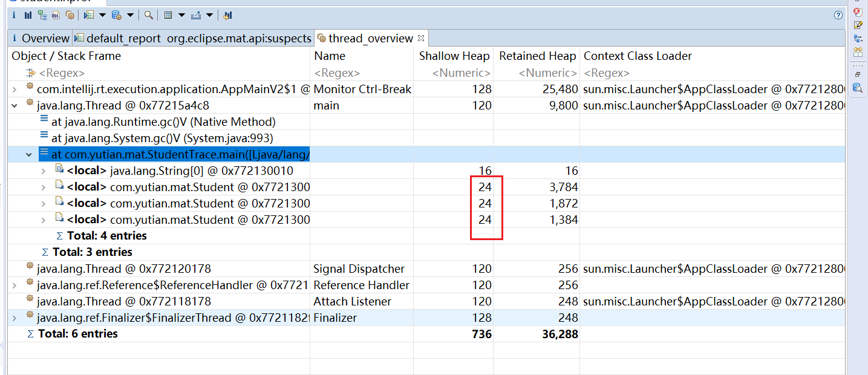Expand the java.lang.String[0] local entry
The height and width of the screenshot is (375, 868).
[x=44, y=171]
